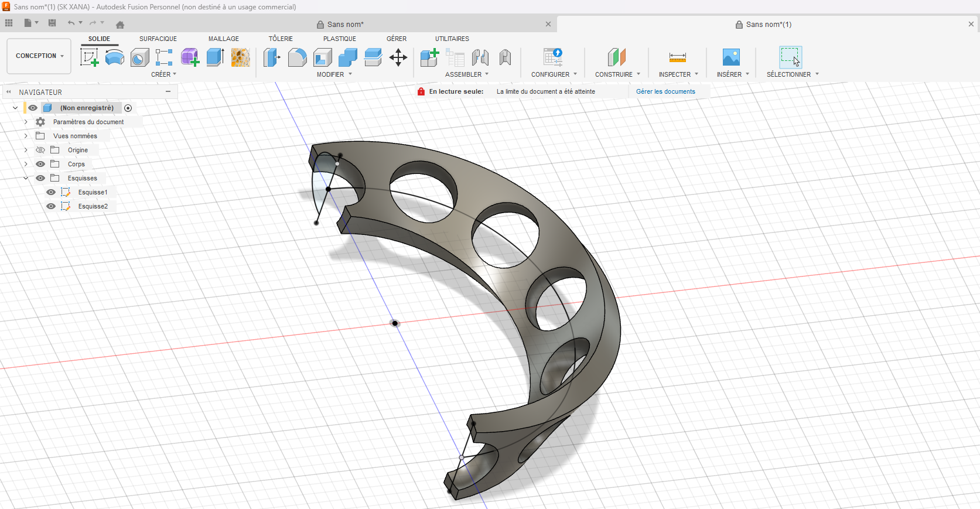Viewport: 980px width, 509px height.
Task: Open the MAILLAGE ribbon tab
Action: [223, 39]
